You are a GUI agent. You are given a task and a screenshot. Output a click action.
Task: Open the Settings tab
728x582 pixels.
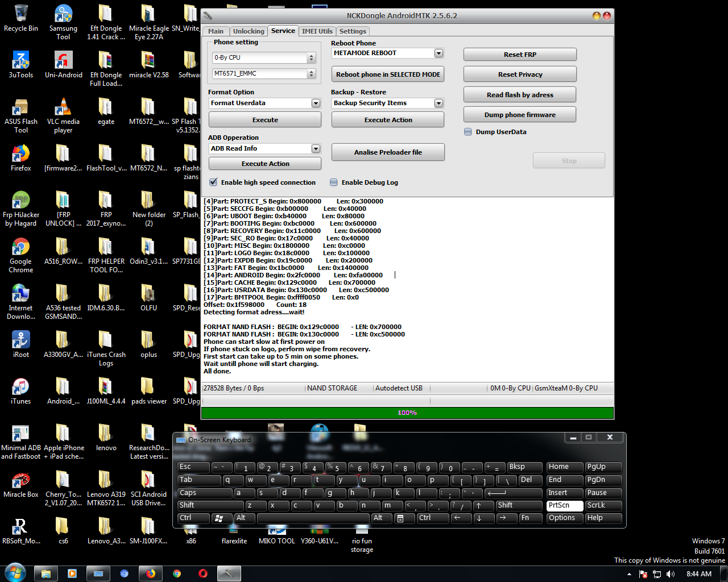tap(353, 31)
